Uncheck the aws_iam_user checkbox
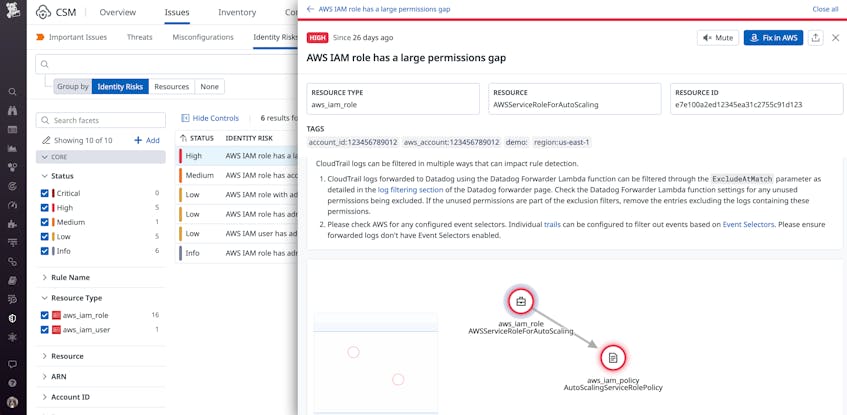 45,330
